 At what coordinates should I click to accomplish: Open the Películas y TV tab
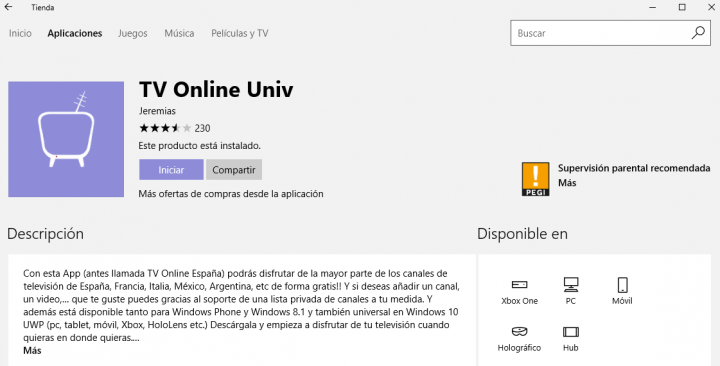point(240,33)
